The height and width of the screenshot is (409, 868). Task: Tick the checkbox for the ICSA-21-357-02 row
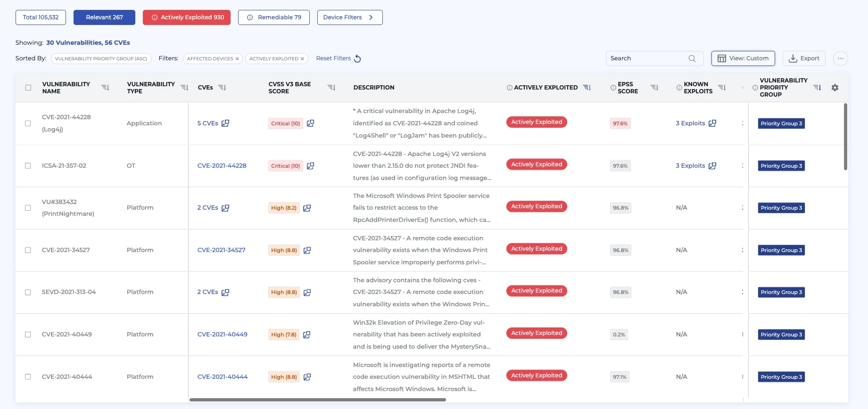pyautogui.click(x=28, y=166)
